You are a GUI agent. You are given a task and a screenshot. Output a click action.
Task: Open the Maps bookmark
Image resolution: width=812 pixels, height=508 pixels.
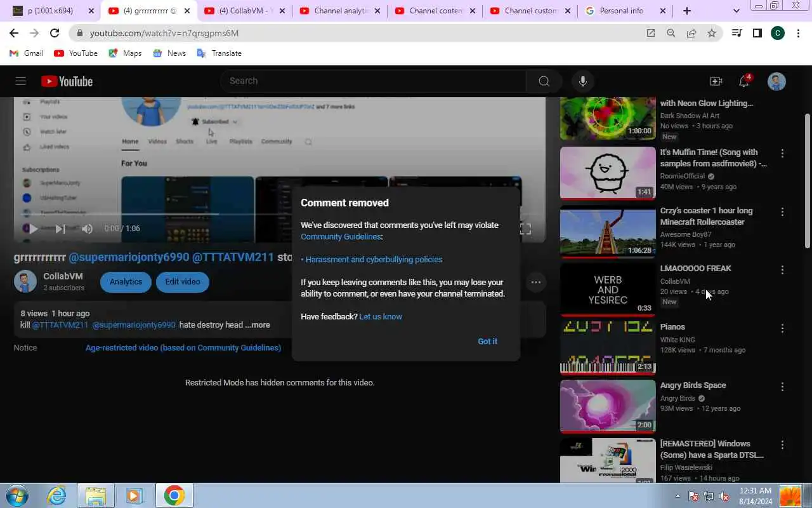[125, 53]
